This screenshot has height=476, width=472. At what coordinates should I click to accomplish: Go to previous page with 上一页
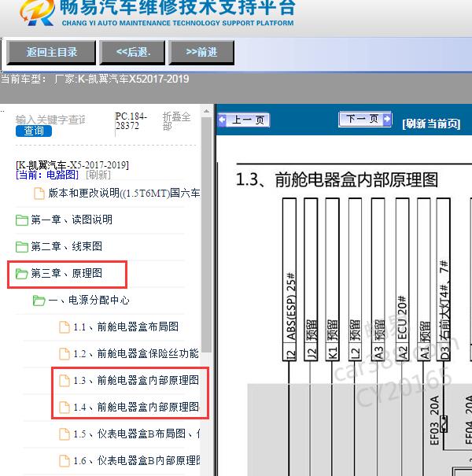pyautogui.click(x=244, y=120)
